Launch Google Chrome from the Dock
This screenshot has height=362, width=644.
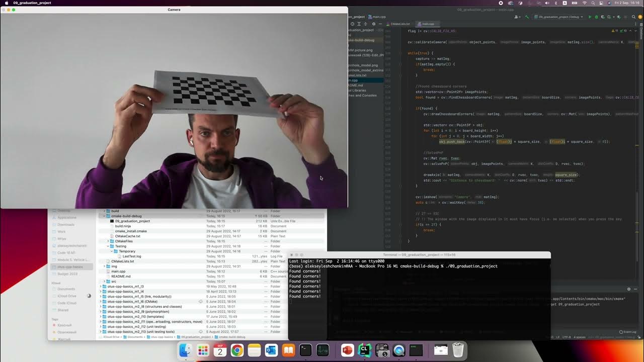tap(237, 350)
